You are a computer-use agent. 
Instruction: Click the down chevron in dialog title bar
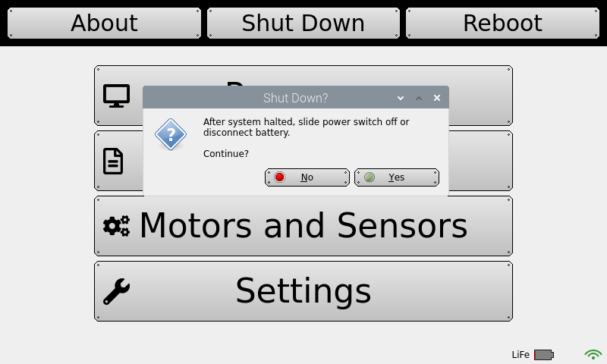tap(401, 99)
